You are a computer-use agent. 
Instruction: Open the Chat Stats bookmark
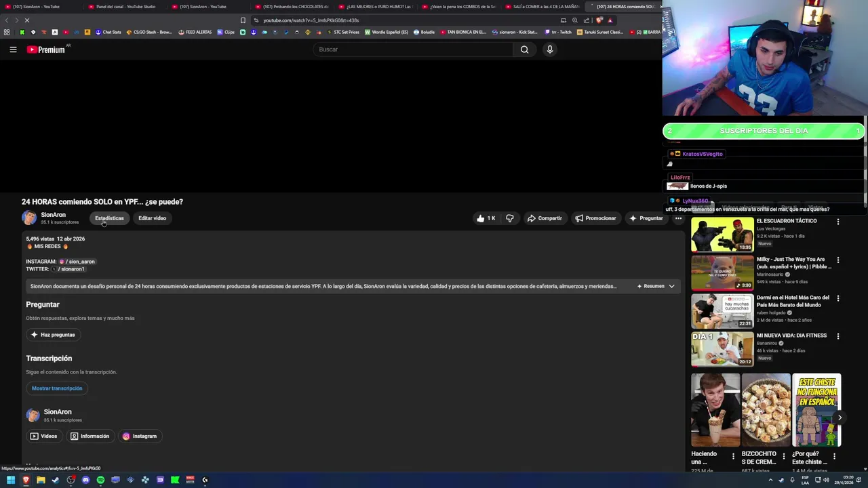pos(108,32)
